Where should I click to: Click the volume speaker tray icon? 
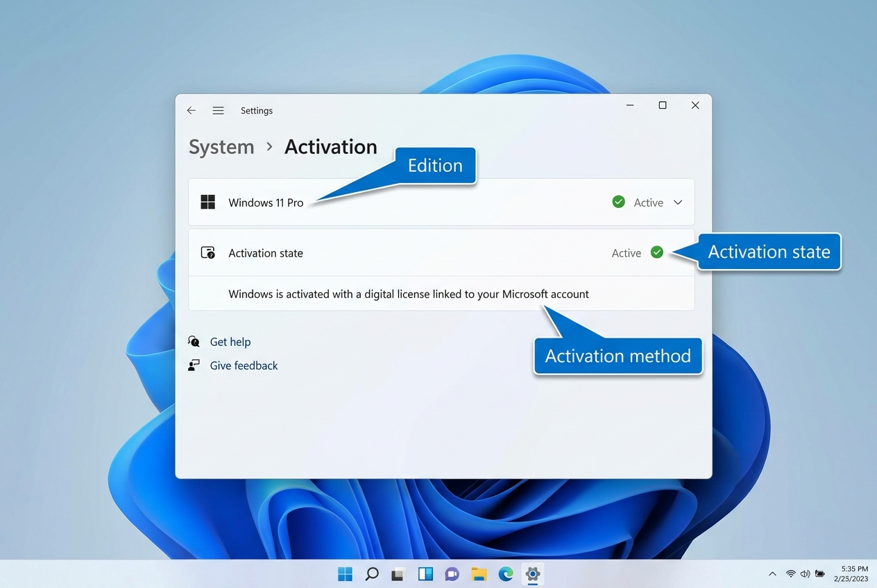click(805, 574)
